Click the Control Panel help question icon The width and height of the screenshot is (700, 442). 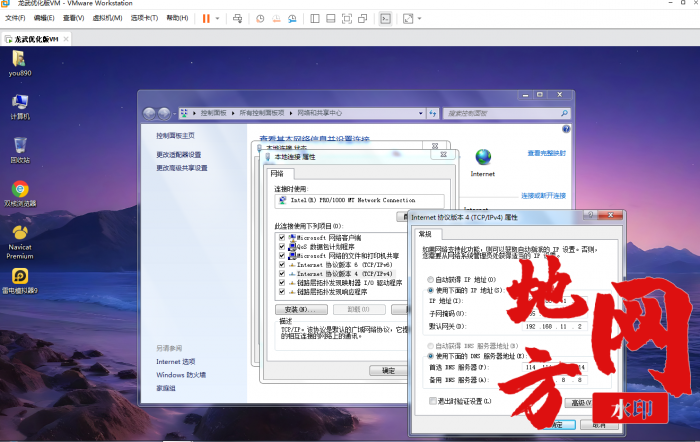[566, 129]
